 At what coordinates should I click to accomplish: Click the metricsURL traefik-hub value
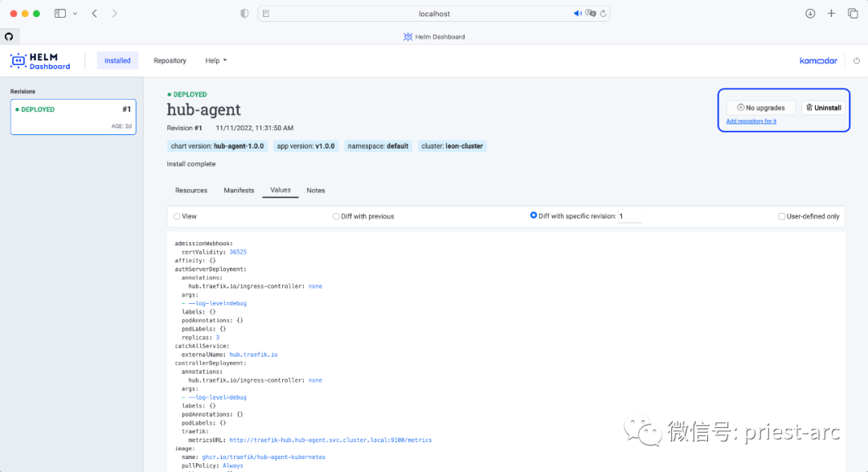click(330, 441)
